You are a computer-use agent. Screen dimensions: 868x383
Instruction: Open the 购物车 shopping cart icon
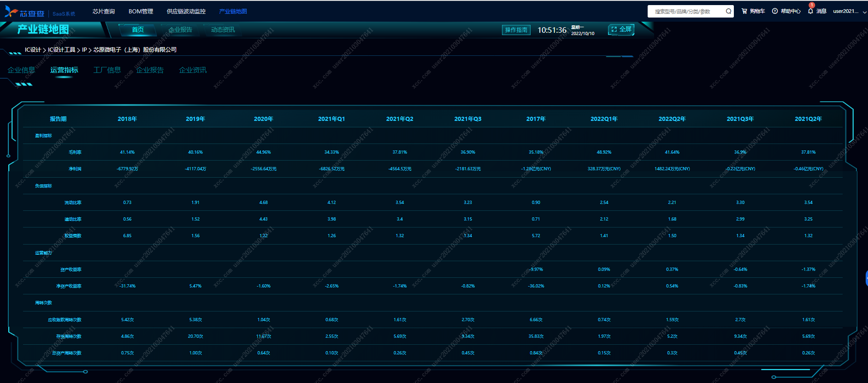point(744,11)
